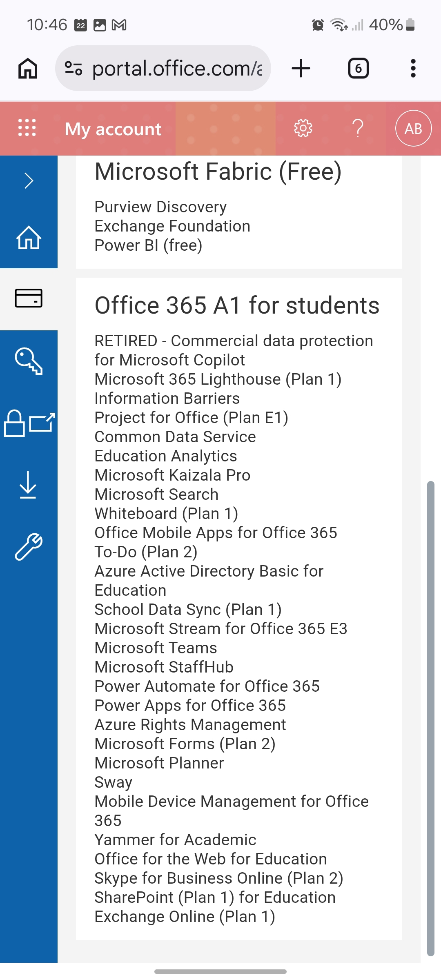
Task: Click Microsoft Search entry
Action: [x=156, y=494]
